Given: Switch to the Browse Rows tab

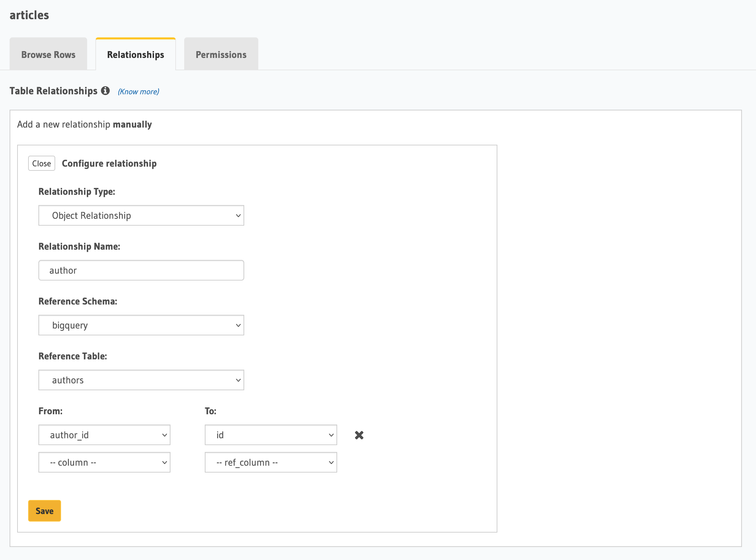Looking at the screenshot, I should pos(48,55).
